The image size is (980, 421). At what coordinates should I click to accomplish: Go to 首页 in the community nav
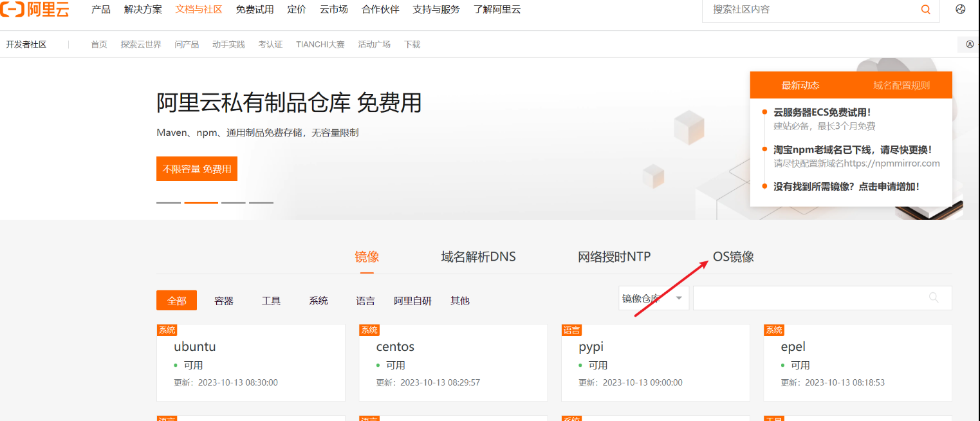coord(99,44)
